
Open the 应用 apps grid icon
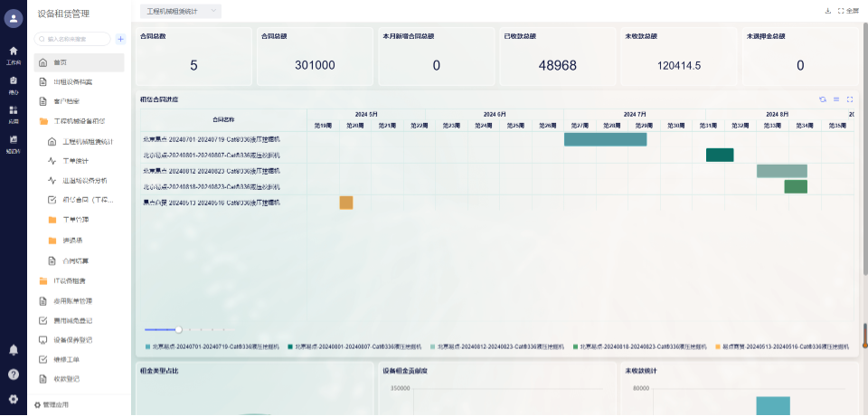pyautogui.click(x=14, y=113)
